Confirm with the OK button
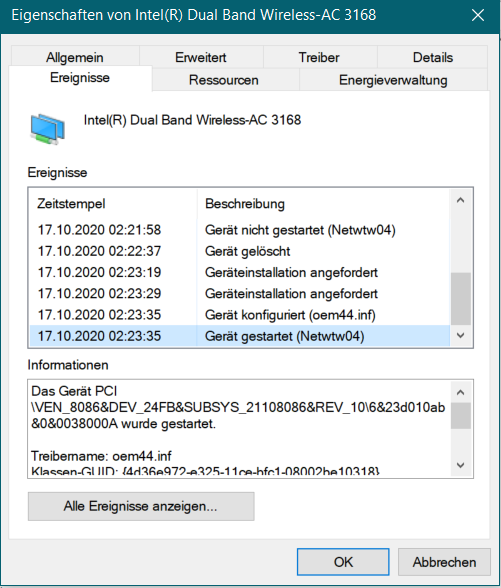This screenshot has height=588, width=501. coord(343,562)
